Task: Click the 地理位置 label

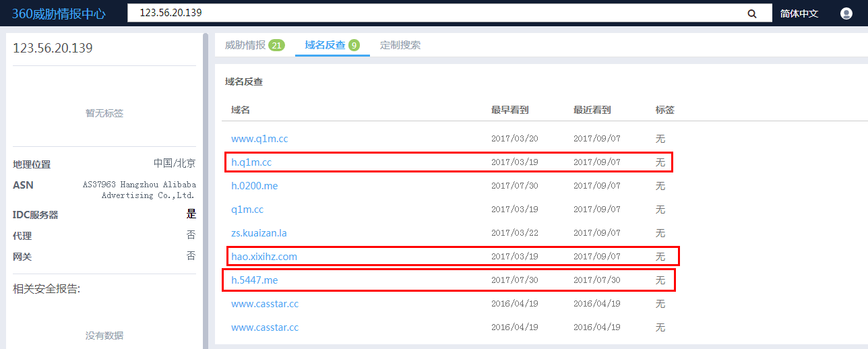Action: pos(32,164)
